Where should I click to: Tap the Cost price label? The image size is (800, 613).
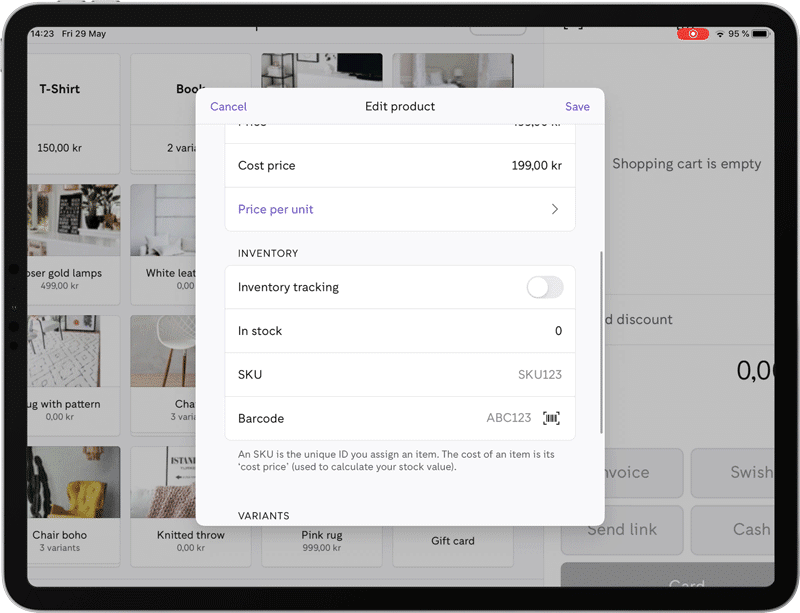pyautogui.click(x=266, y=165)
